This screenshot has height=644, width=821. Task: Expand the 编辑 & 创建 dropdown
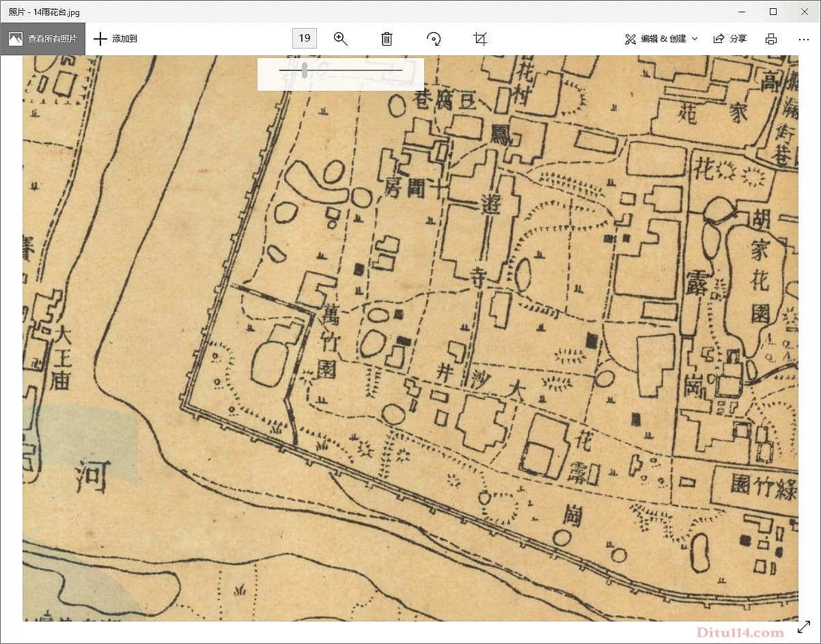661,39
